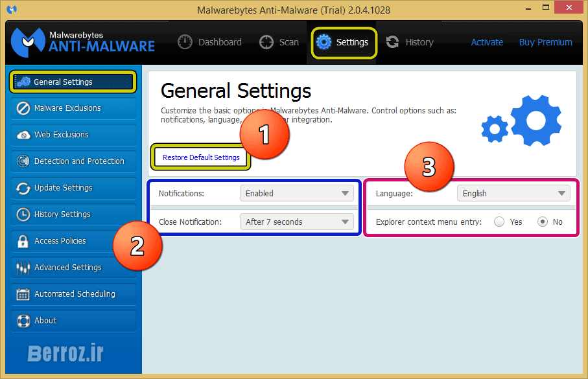Click the Automated Scheduling calendar icon
The image size is (588, 379).
click(x=23, y=294)
